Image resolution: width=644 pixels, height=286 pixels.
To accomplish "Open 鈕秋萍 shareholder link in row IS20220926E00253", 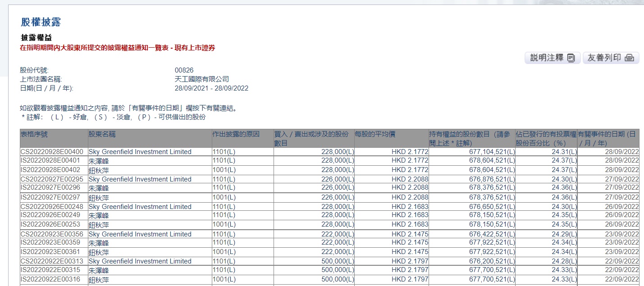I will pyautogui.click(x=99, y=225).
